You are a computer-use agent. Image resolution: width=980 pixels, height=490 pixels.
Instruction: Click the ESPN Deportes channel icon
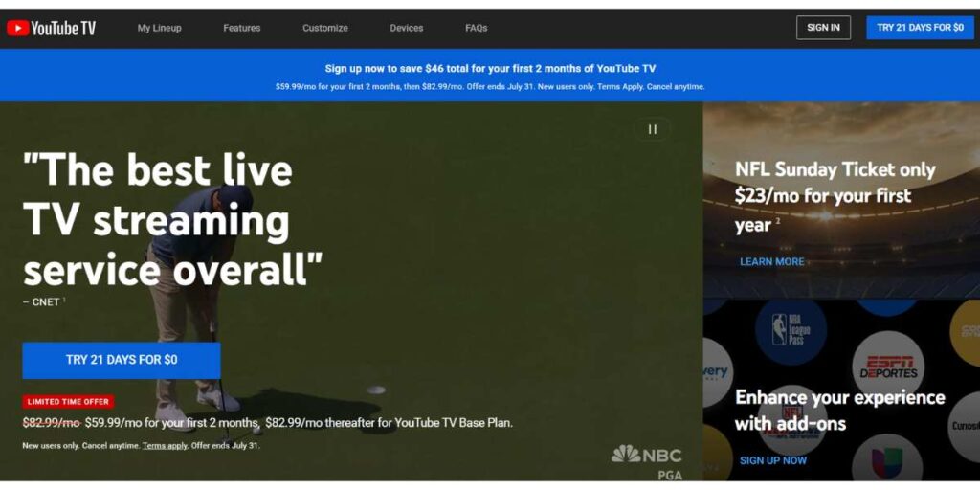click(888, 367)
